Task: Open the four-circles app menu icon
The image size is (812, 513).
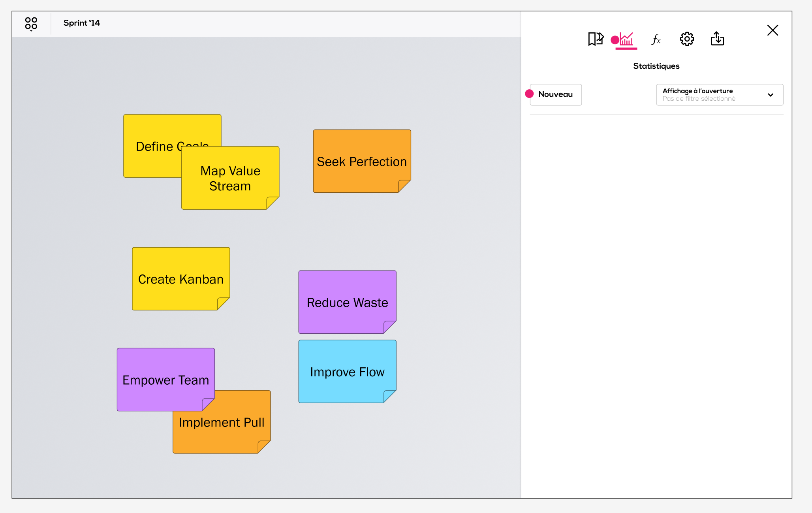Action: [x=31, y=24]
